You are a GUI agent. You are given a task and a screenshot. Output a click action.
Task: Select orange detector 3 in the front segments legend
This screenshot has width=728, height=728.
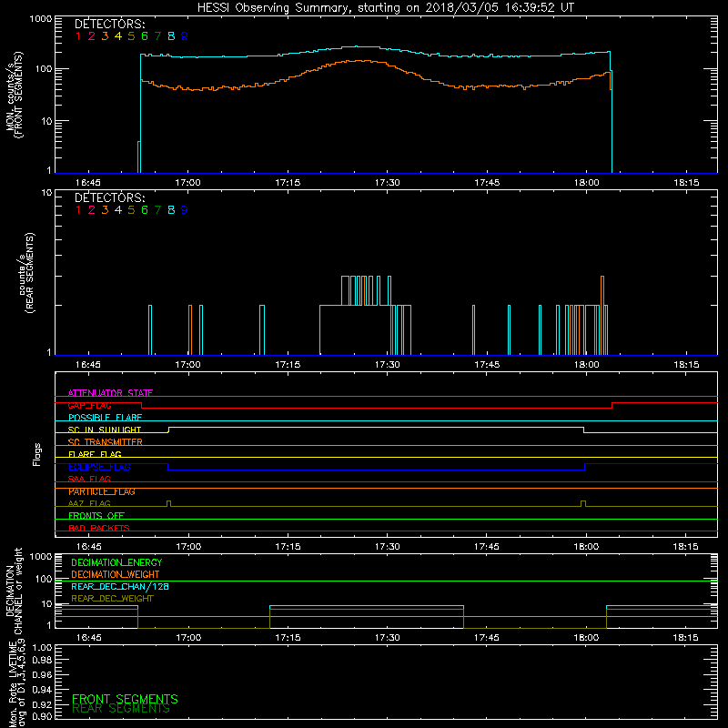[x=105, y=36]
